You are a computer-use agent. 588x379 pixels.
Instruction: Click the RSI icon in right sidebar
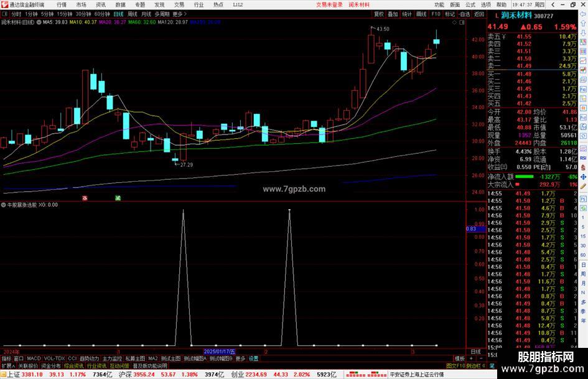tap(583, 158)
